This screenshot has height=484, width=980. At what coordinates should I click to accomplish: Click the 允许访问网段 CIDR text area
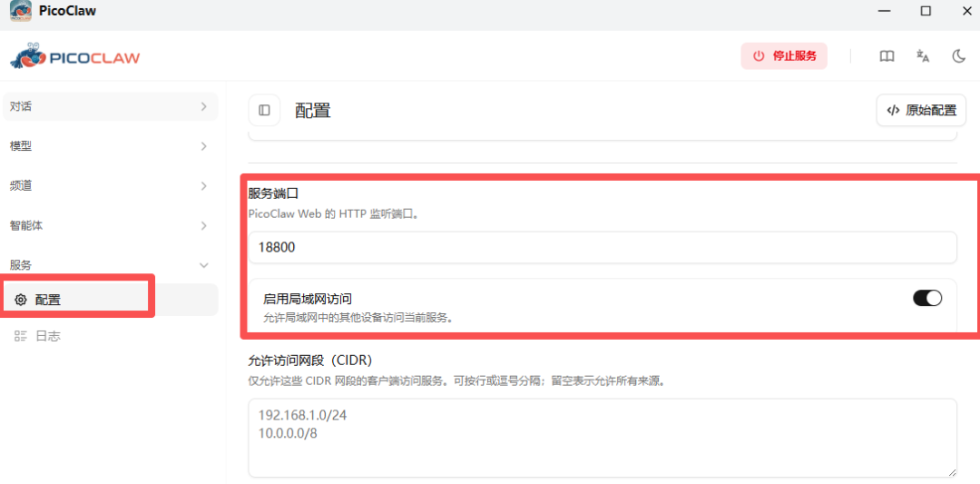(x=603, y=439)
